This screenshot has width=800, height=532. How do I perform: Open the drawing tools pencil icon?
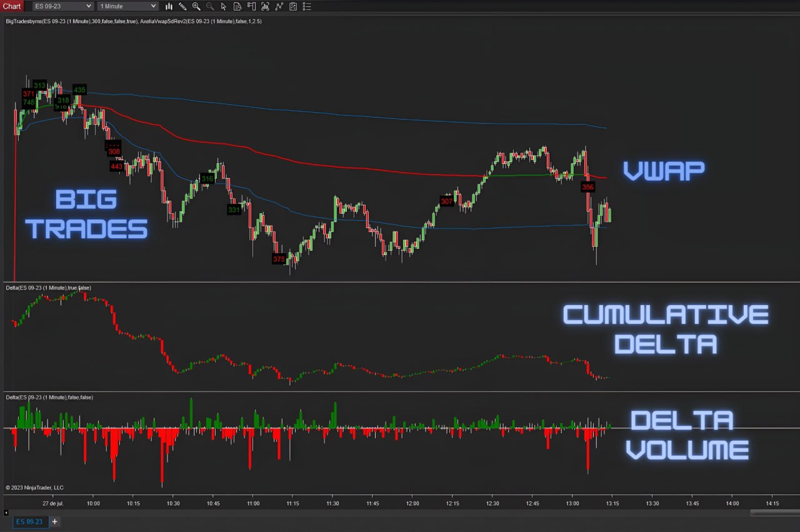(x=182, y=6)
